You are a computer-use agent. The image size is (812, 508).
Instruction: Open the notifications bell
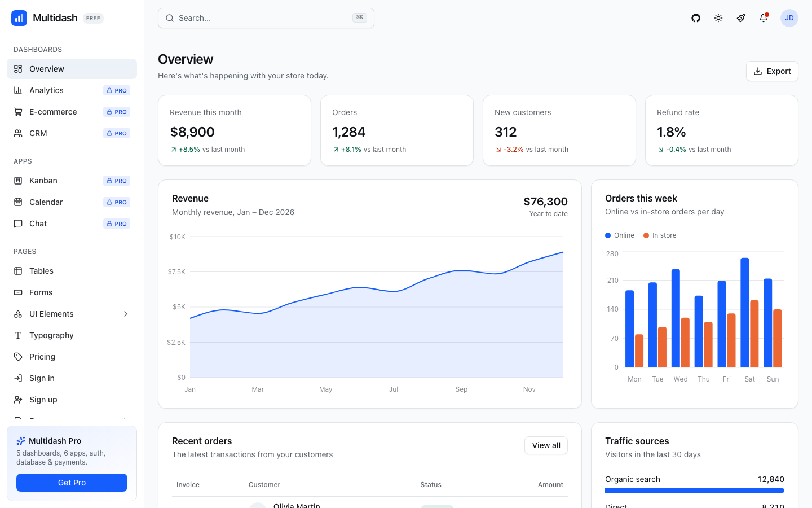point(764,18)
